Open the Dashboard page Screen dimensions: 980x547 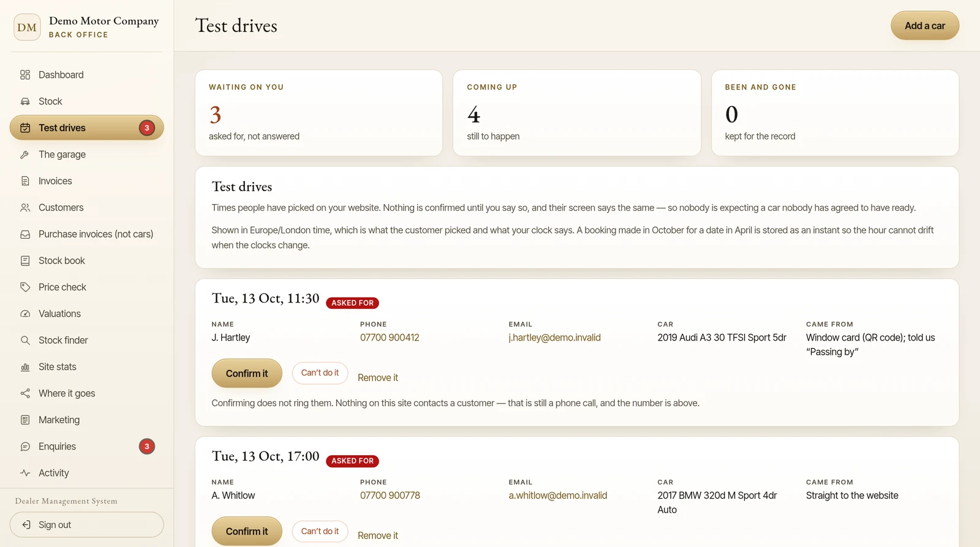86,75
